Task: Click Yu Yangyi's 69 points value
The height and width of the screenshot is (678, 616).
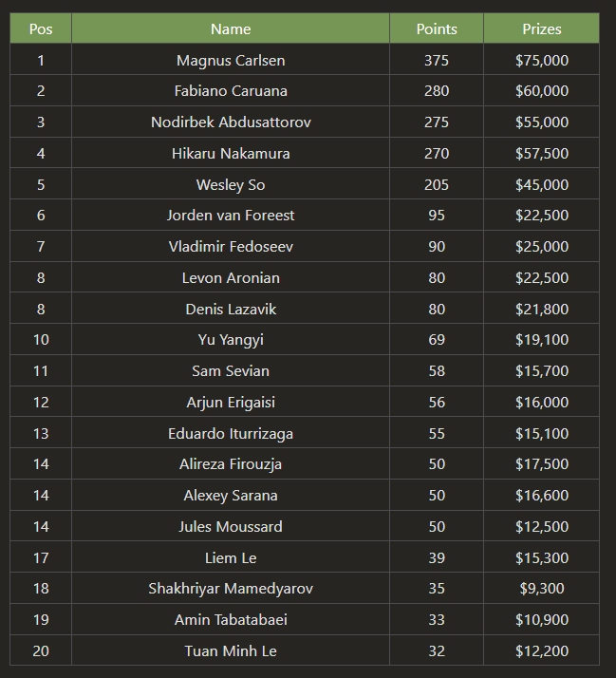Action: pos(437,340)
